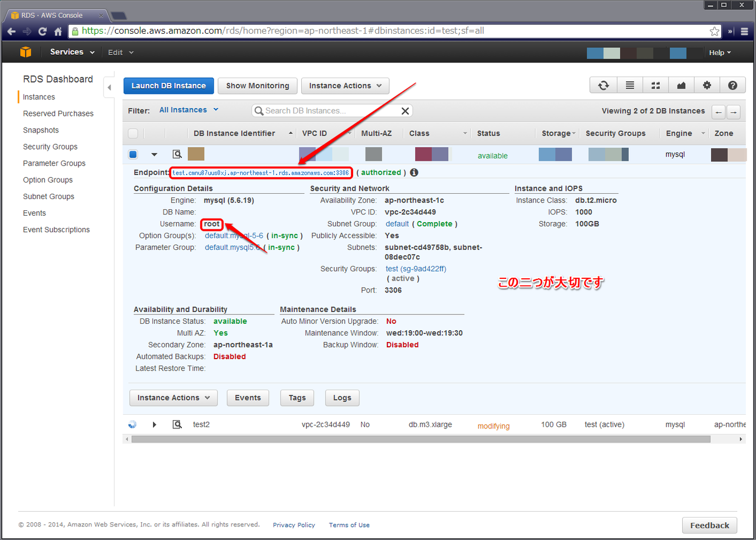This screenshot has height=540, width=756.
Task: Open the Instance Actions dropdown in the top toolbar
Action: point(346,86)
